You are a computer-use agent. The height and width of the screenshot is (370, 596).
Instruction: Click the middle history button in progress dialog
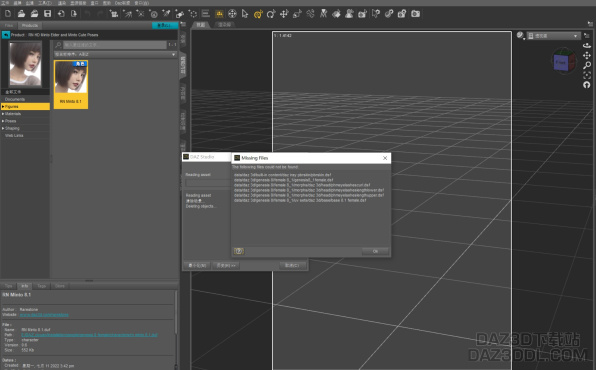tap(226, 265)
